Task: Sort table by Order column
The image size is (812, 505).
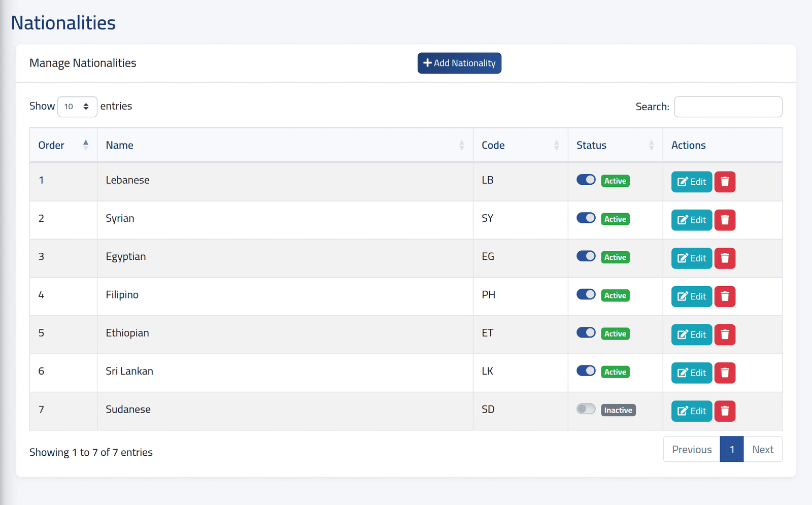Action: tap(63, 145)
